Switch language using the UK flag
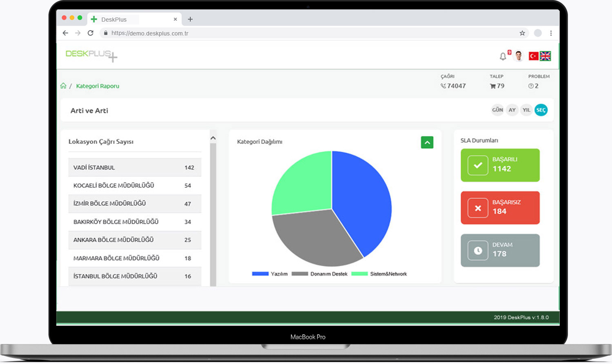The height and width of the screenshot is (364, 612). tap(545, 56)
